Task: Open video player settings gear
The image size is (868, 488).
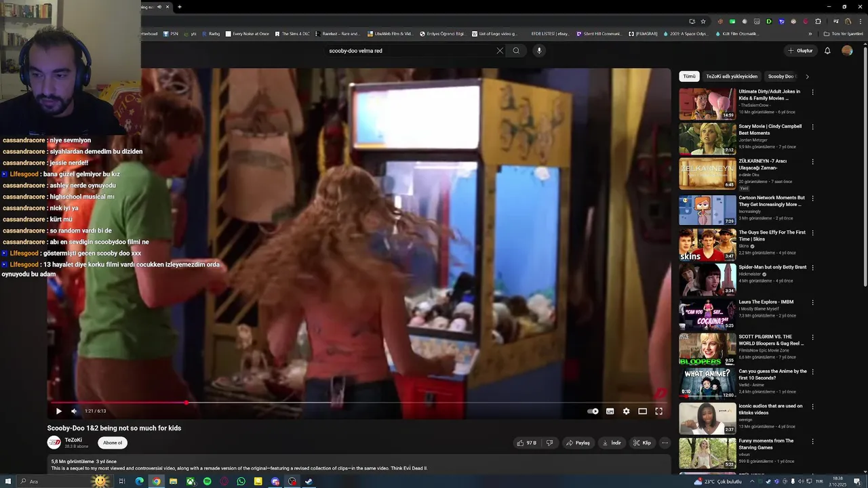Action: pyautogui.click(x=626, y=411)
